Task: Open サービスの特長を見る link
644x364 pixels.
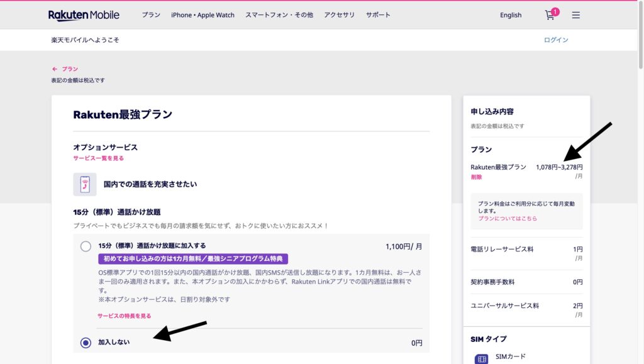Action: [125, 316]
